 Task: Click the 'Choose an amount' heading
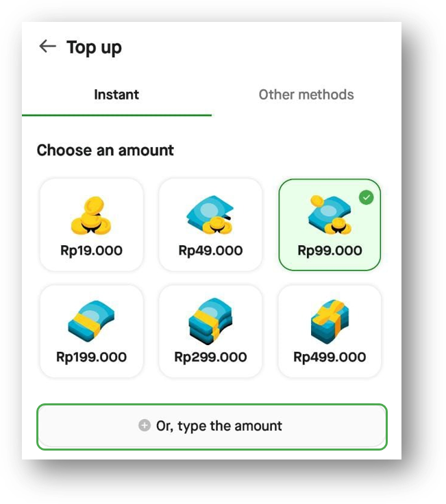tap(105, 150)
